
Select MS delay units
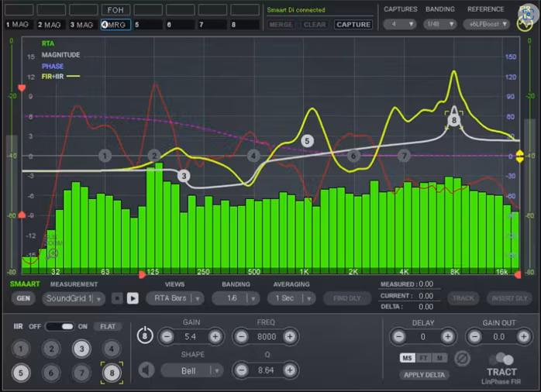point(407,358)
